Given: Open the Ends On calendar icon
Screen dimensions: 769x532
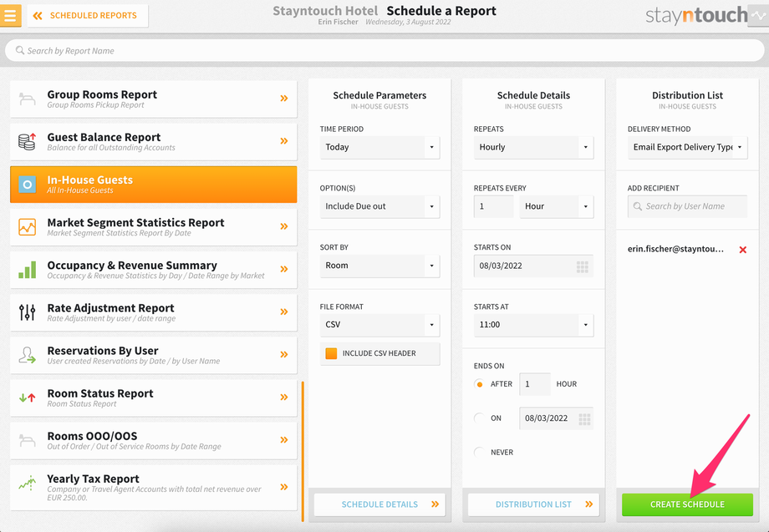Looking at the screenshot, I should click(584, 419).
